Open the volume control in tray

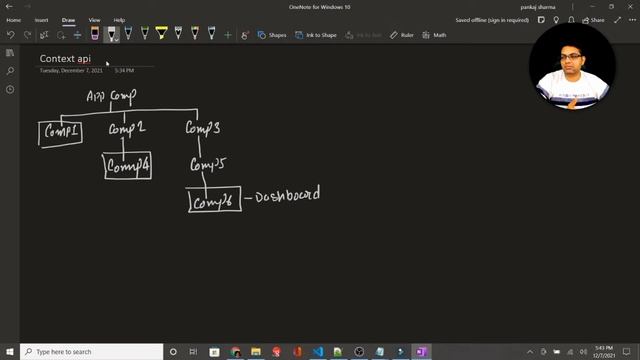coord(583,351)
